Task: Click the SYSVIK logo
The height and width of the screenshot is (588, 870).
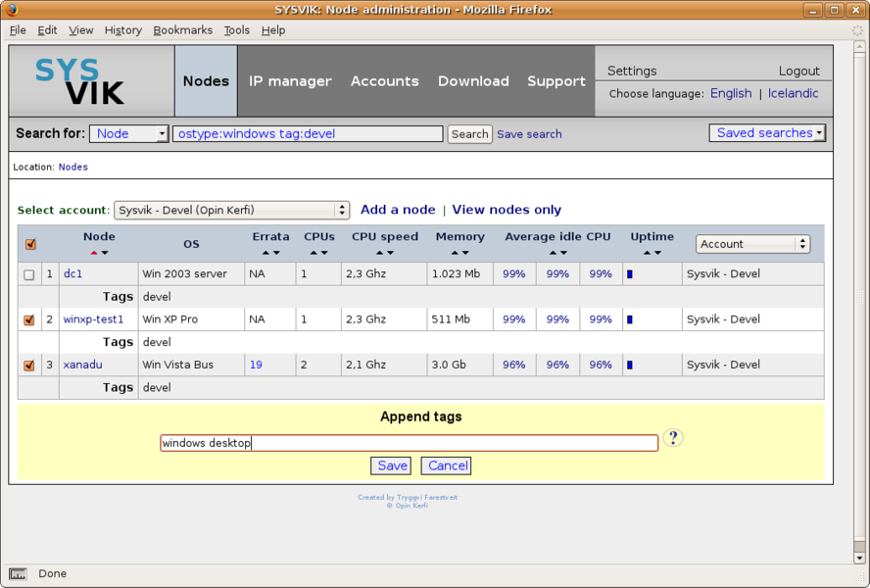Action: [x=79, y=81]
